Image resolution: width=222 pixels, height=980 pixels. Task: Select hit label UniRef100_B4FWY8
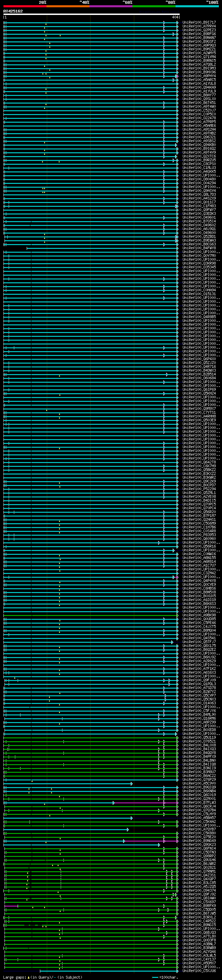[x=199, y=248]
